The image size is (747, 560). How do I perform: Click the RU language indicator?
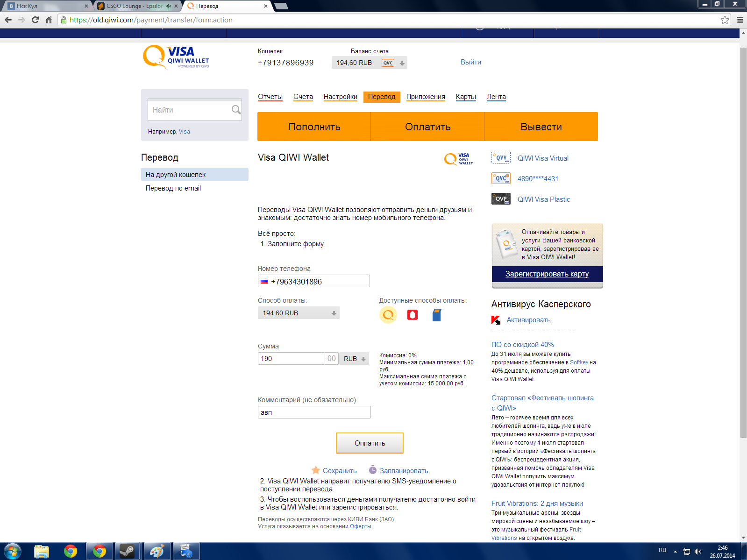coord(662,550)
